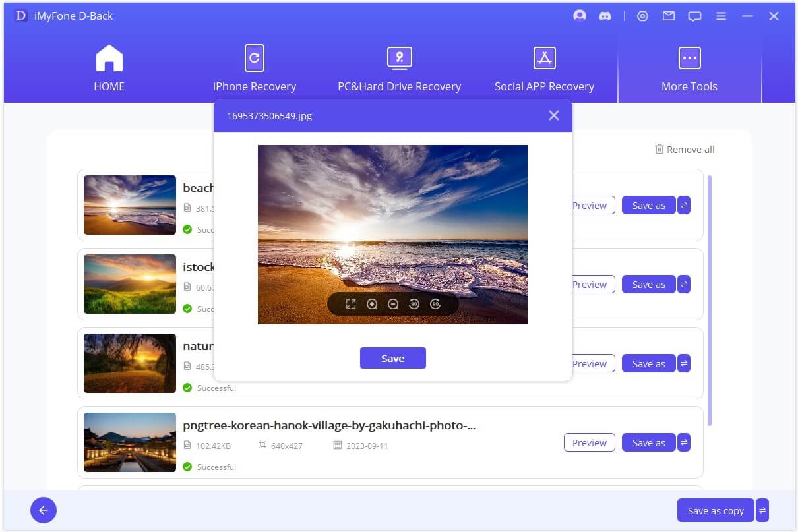Go to Social APP Recovery tab
798x532 pixels.
pos(544,68)
